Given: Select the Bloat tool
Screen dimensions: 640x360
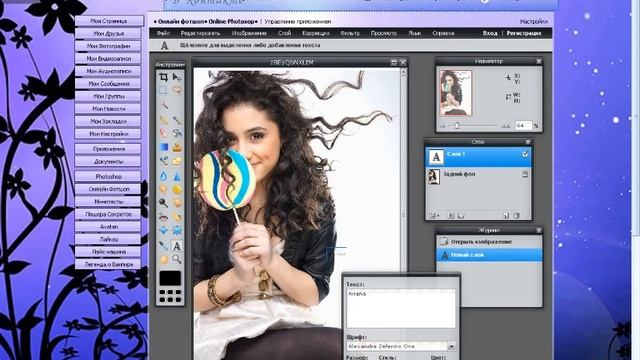Looking at the screenshot, I should pos(164,231).
